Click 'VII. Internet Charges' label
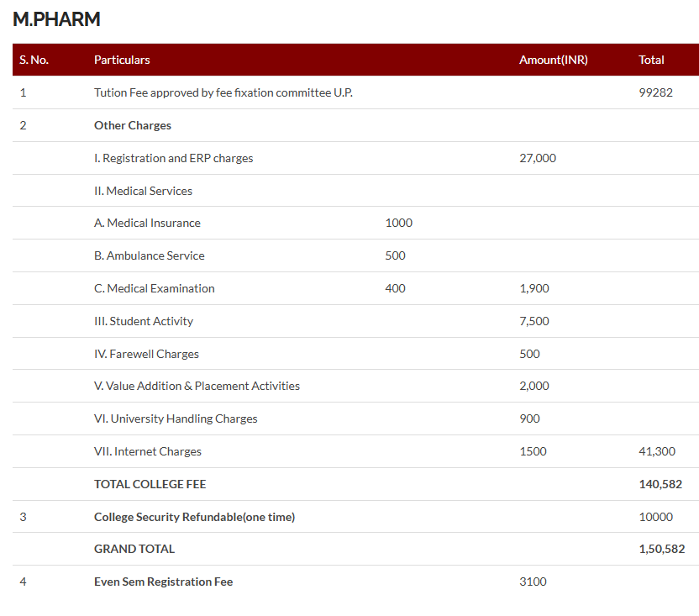Image resolution: width=699 pixels, height=616 pixels. pos(148,451)
